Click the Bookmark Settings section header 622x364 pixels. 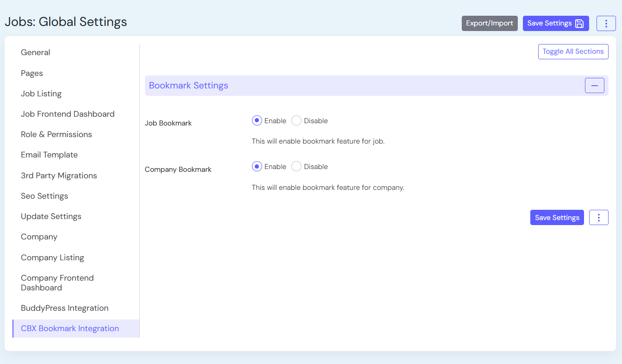click(x=188, y=86)
